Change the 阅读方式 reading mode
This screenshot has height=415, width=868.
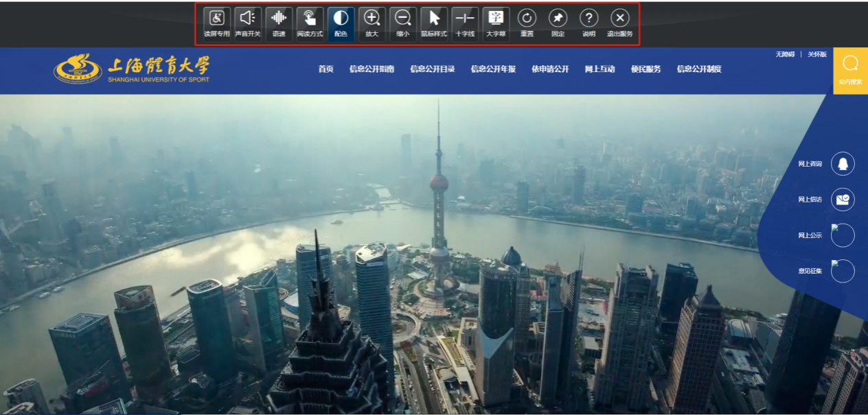(x=310, y=23)
